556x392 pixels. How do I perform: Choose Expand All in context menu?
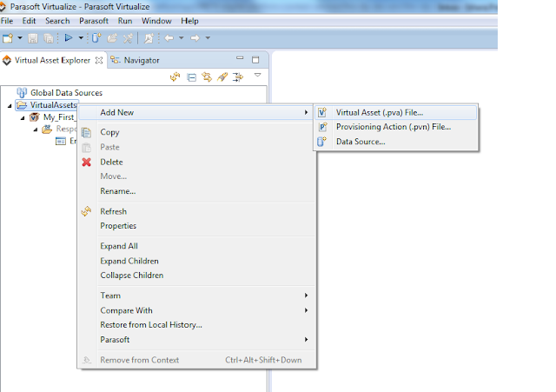click(x=196, y=246)
